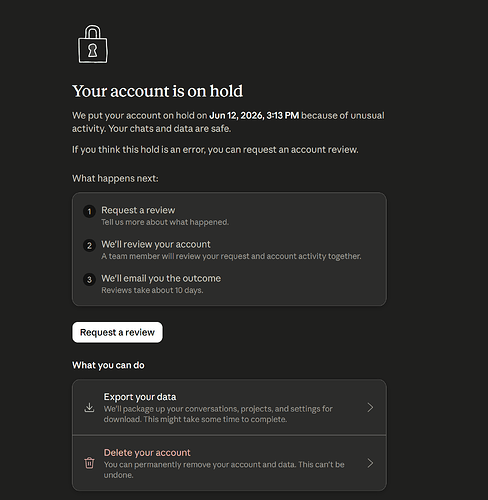This screenshot has width=488, height=500.
Task: Select the We'll email you the outcome step
Action: pos(161,278)
